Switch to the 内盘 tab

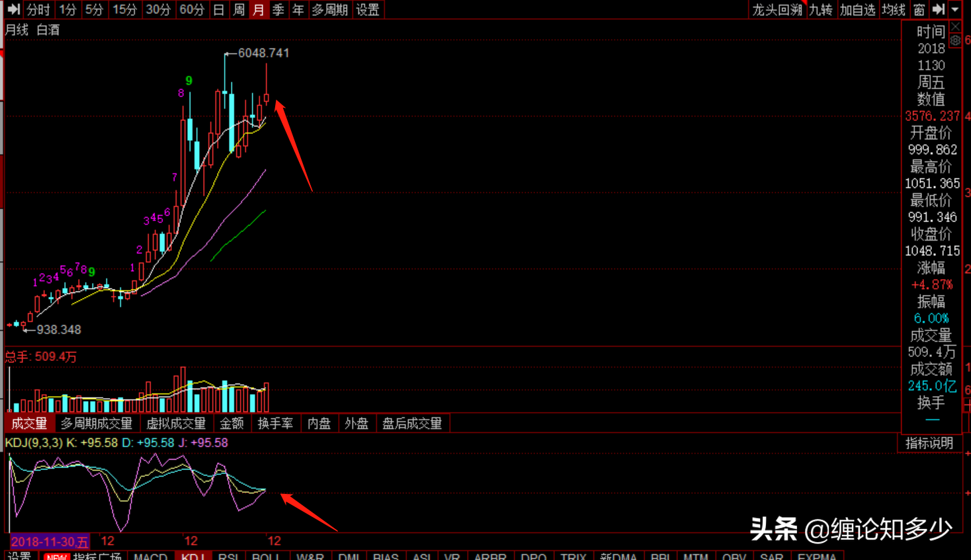click(319, 423)
